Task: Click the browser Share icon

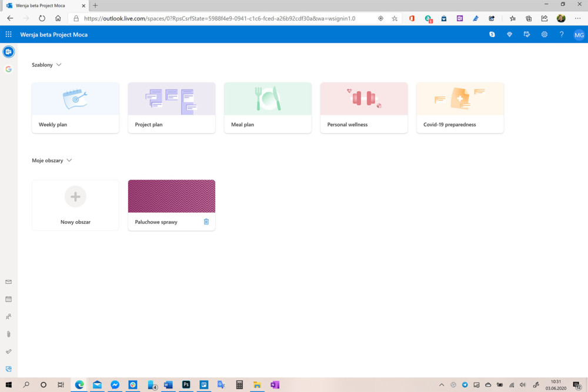Action: pyautogui.click(x=544, y=18)
